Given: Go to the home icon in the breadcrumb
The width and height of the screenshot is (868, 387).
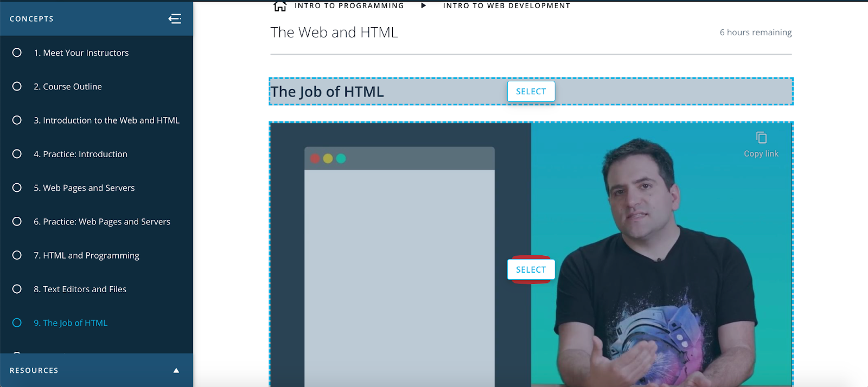Looking at the screenshot, I should (x=280, y=6).
